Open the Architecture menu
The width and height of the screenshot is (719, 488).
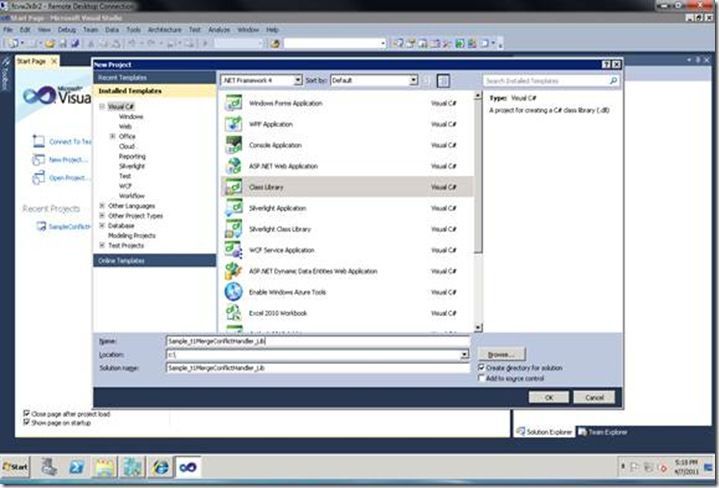(165, 30)
